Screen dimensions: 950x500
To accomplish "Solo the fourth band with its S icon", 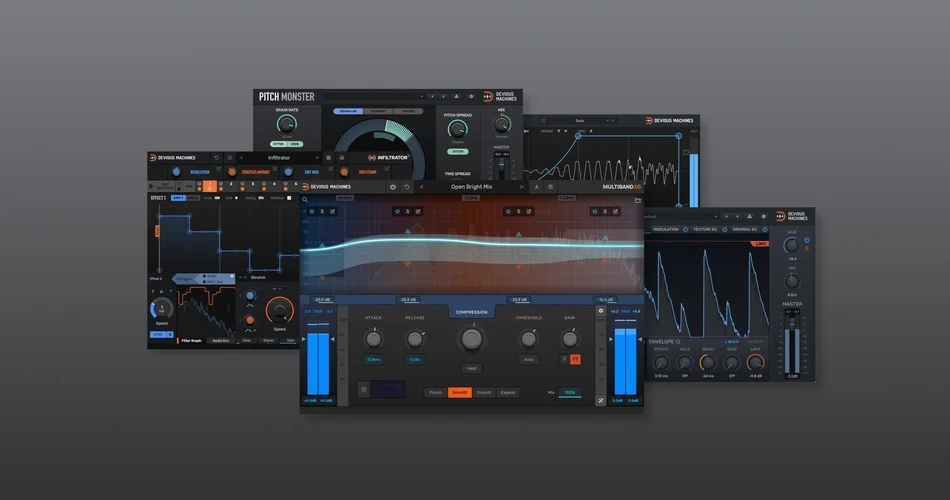I will pyautogui.click(x=605, y=212).
